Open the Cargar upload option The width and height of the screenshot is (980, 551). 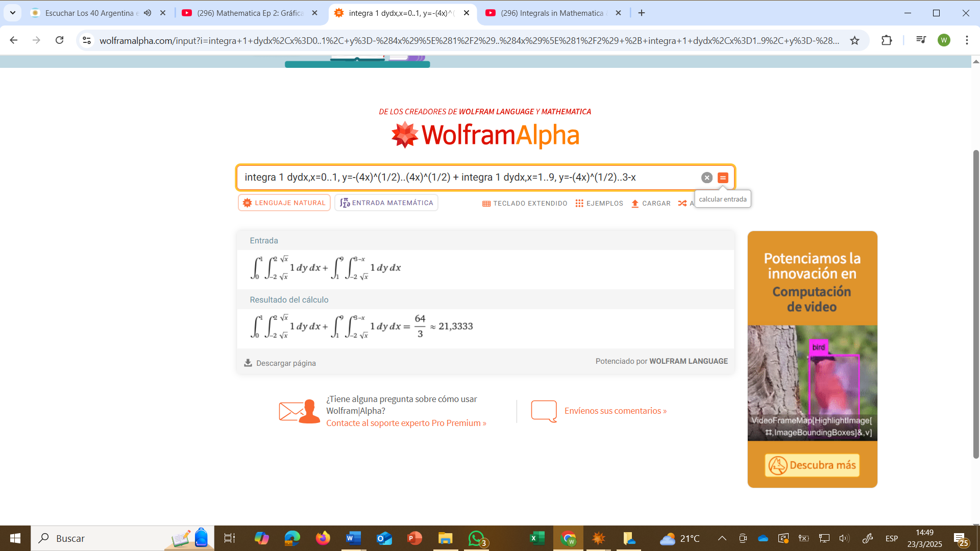tap(651, 203)
